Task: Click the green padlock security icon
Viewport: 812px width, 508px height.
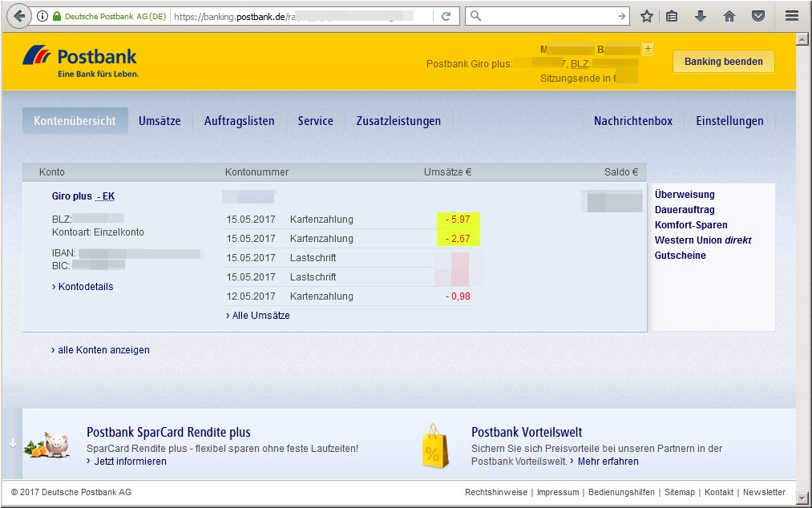Action: click(56, 16)
